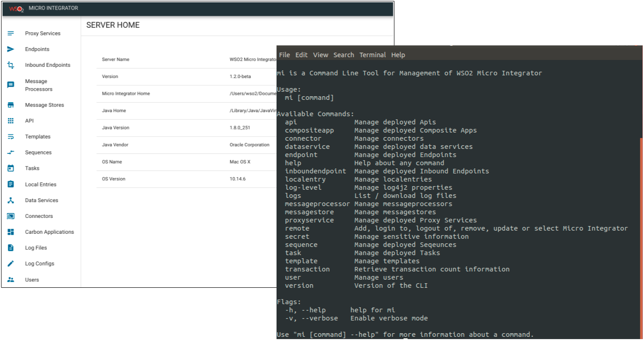Click the Tasks calendar icon
This screenshot has width=644, height=340.
click(x=11, y=168)
